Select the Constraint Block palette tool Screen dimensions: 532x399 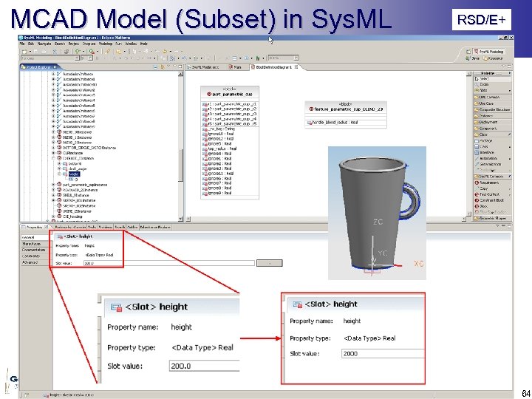492,200
